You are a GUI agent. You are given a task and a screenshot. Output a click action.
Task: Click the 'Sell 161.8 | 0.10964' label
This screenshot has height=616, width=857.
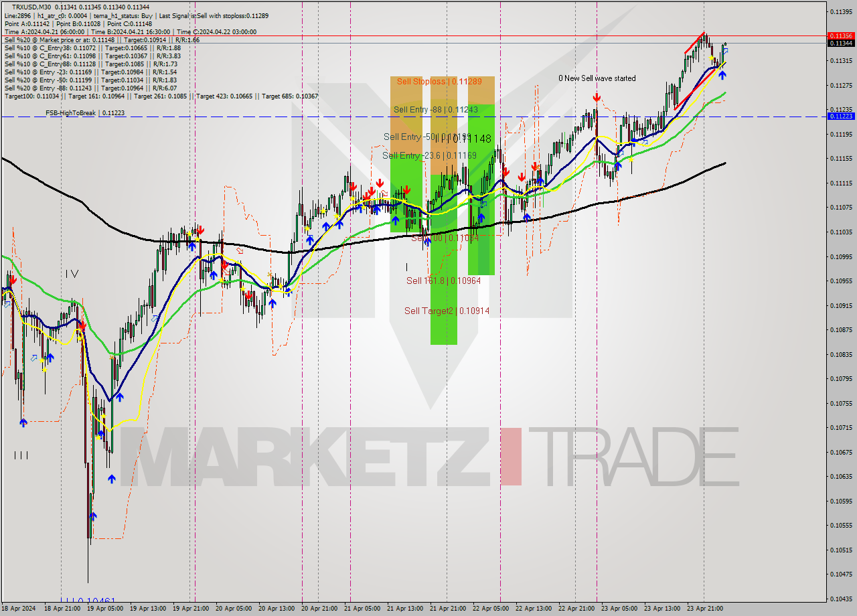(x=443, y=281)
